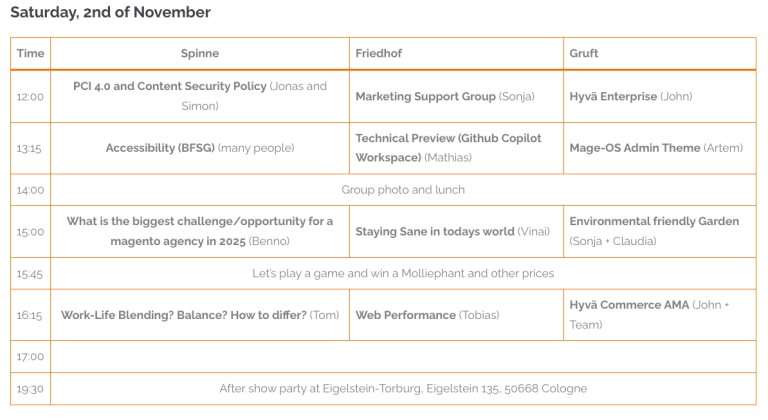The image size is (768, 420).
Task: Click the Group photo and lunch row
Action: point(403,190)
